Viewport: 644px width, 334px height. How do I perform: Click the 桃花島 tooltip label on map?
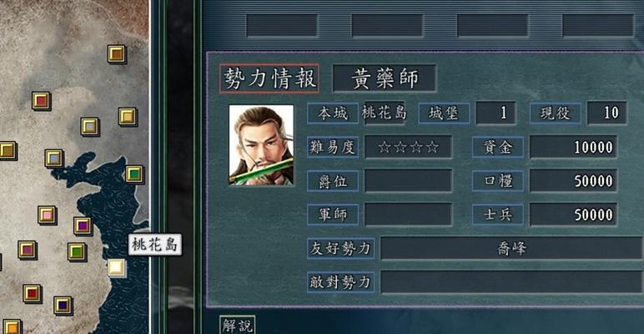pos(155,245)
